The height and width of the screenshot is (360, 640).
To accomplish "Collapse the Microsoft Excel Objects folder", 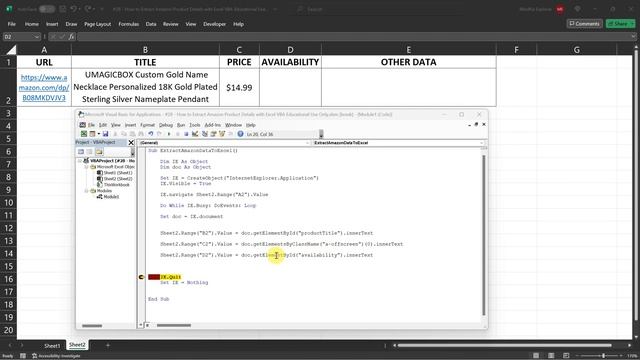I will tap(87, 167).
